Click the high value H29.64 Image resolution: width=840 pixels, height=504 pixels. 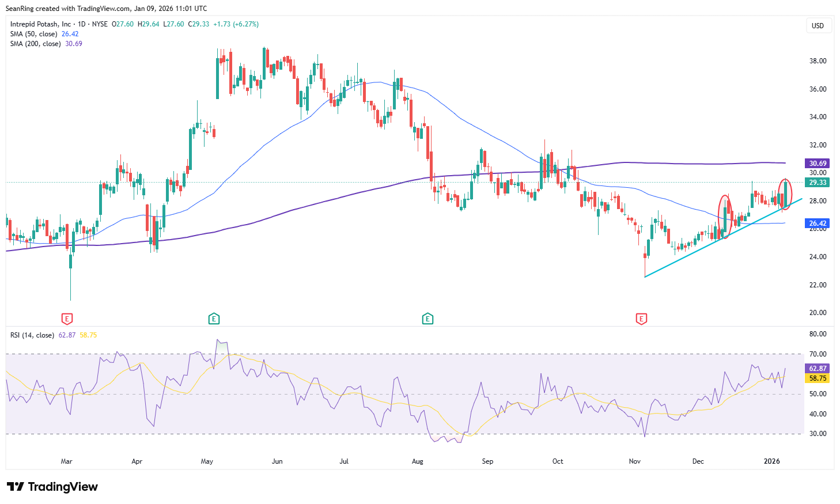point(149,24)
